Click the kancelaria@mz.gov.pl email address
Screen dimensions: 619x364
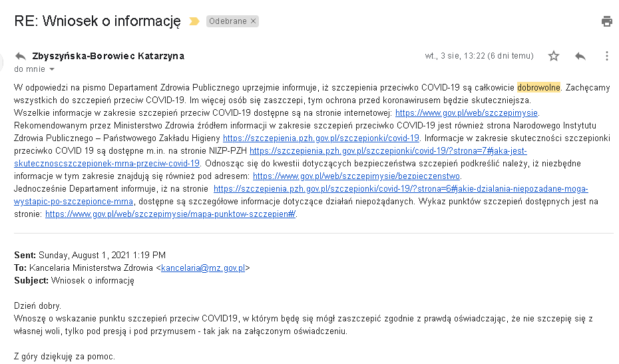pyautogui.click(x=204, y=268)
